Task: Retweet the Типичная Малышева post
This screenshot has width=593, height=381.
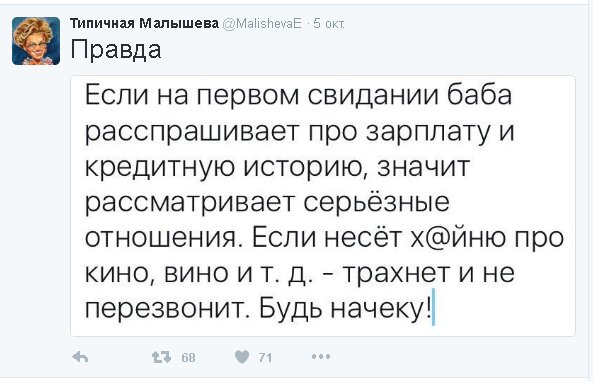Action: tap(161, 357)
